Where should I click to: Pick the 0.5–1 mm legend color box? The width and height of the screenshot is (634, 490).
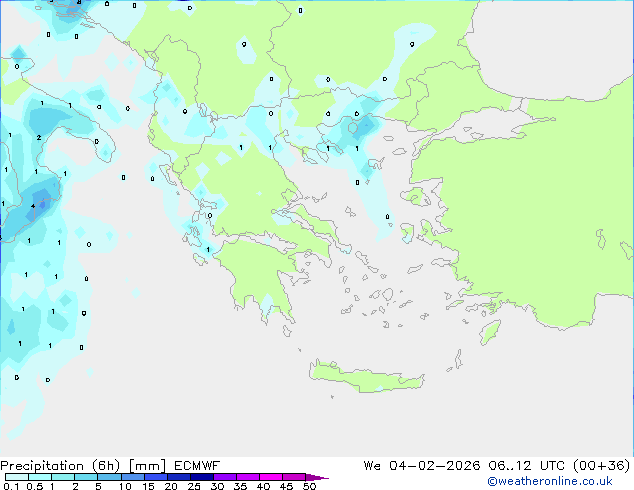pyautogui.click(x=40, y=477)
